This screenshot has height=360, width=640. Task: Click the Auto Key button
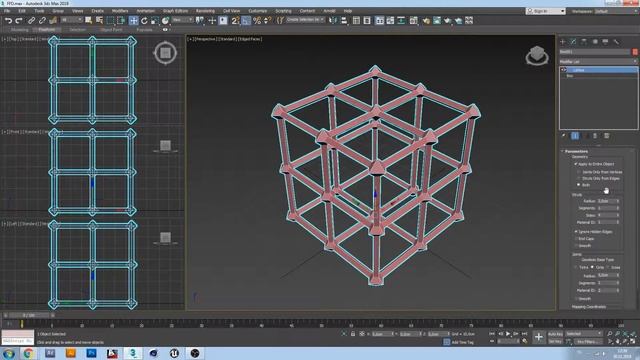tap(555, 334)
